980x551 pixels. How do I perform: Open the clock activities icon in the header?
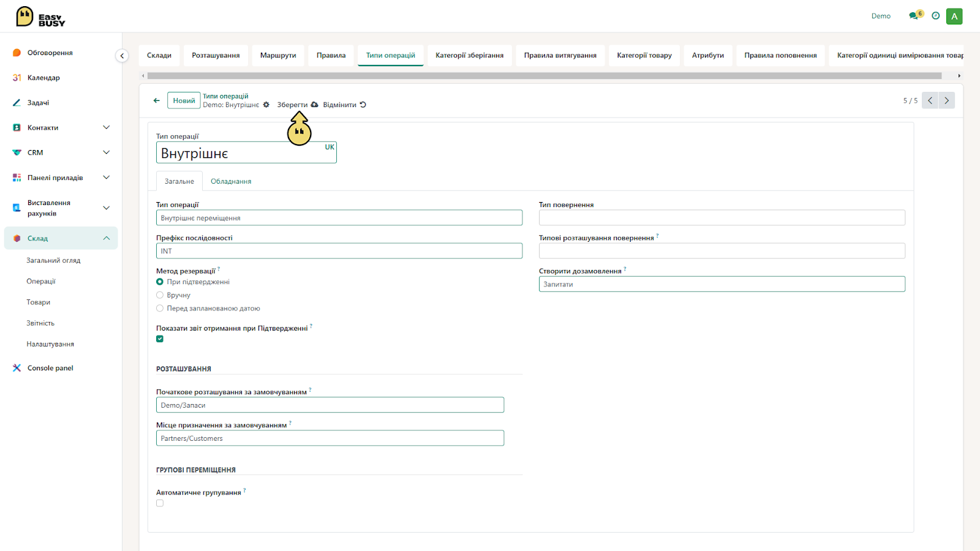pyautogui.click(x=935, y=16)
